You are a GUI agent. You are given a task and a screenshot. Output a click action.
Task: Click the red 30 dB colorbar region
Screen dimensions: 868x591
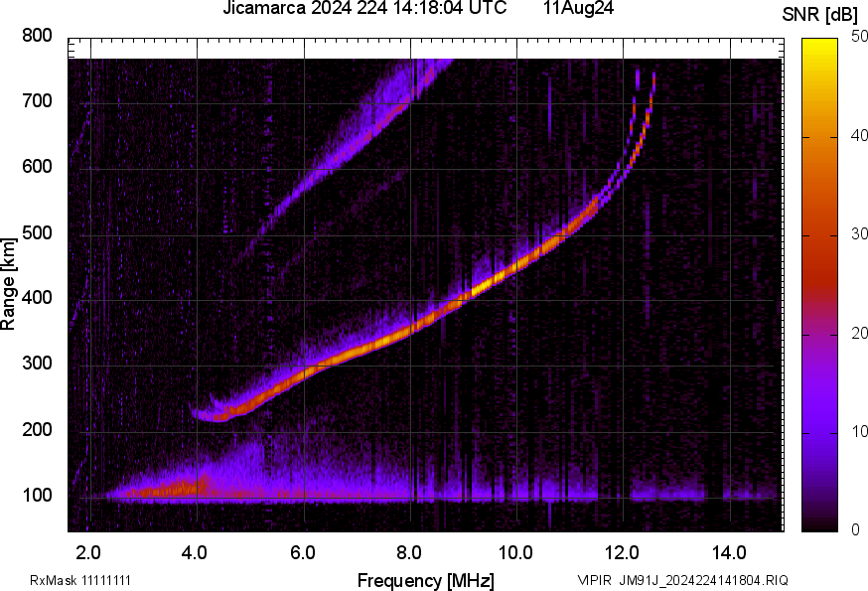point(820,235)
